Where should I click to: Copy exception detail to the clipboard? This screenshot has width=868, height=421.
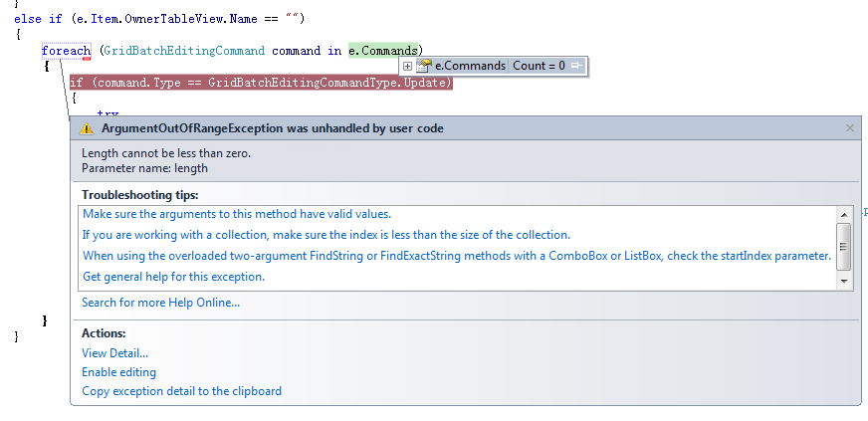181,391
